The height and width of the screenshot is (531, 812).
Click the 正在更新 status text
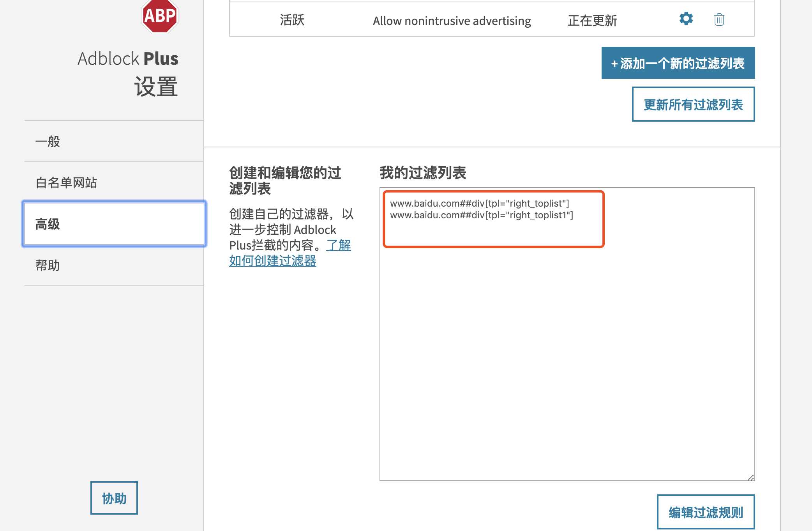click(592, 21)
